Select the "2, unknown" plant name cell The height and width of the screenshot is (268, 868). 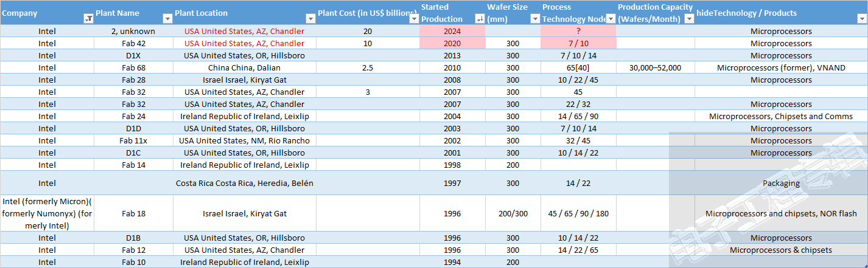pos(133,31)
